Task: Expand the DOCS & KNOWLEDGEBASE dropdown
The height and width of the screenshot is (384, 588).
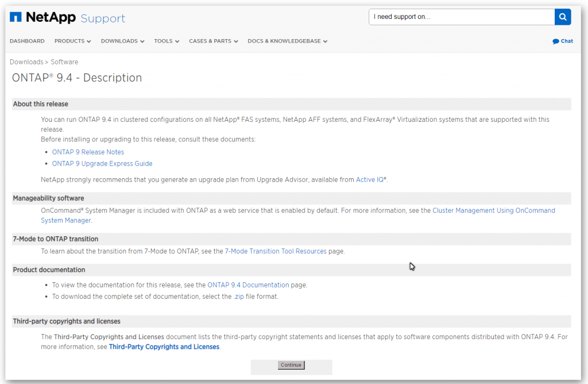Action: pyautogui.click(x=287, y=41)
